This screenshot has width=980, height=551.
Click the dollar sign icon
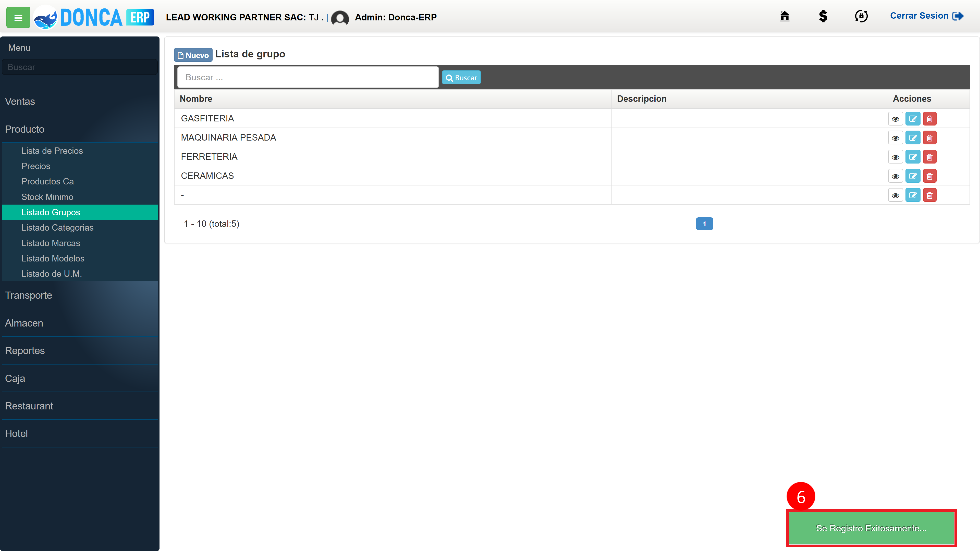point(823,16)
